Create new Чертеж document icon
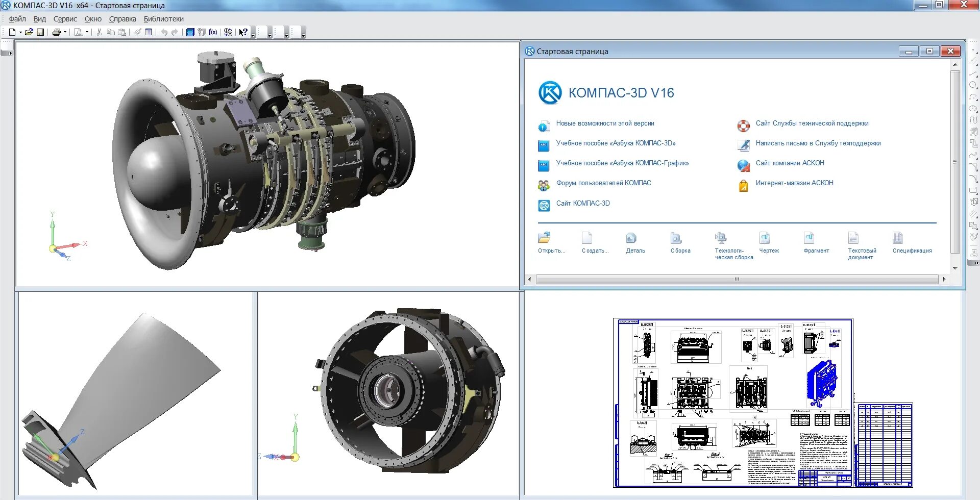 (765, 238)
